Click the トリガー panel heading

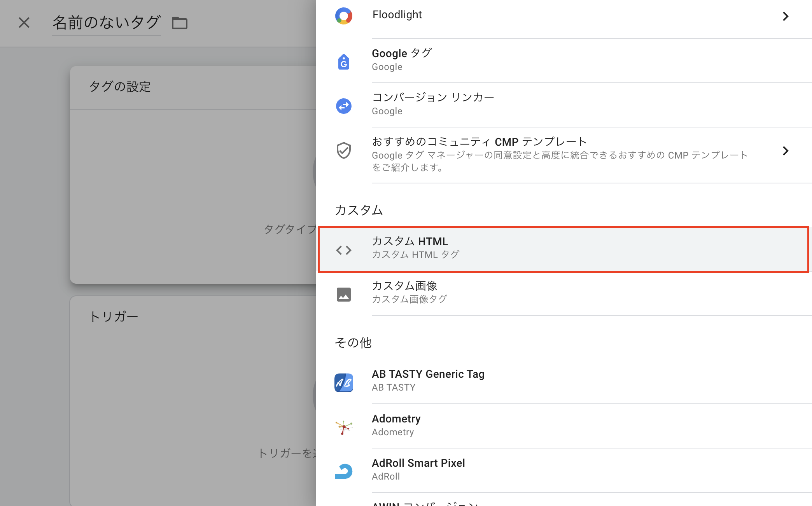click(114, 316)
